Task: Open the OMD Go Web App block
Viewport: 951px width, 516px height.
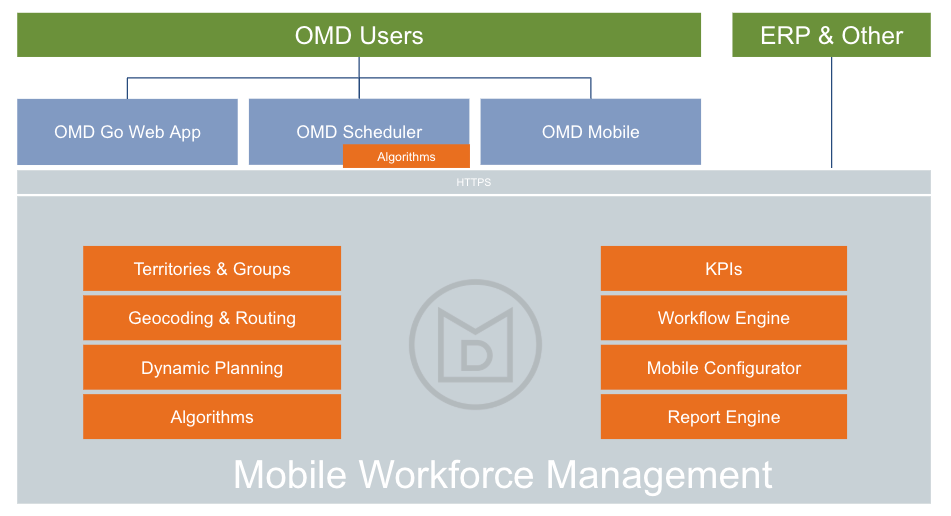Action: point(127,131)
